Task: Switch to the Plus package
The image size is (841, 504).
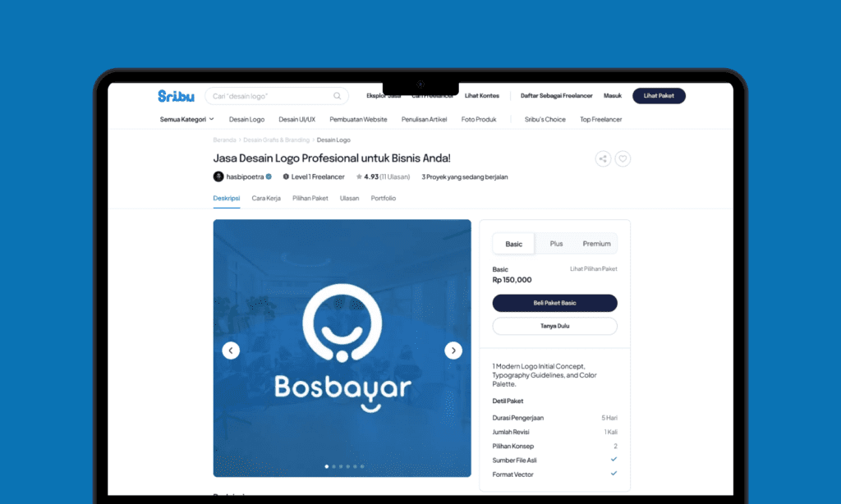Action: pos(556,244)
